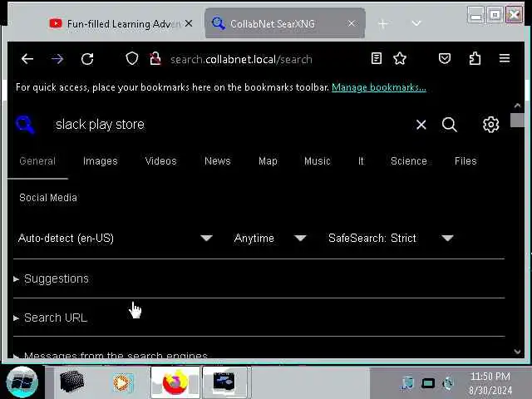Bookmark this page with the star
Screen dimensions: 532x399
[x=400, y=58]
